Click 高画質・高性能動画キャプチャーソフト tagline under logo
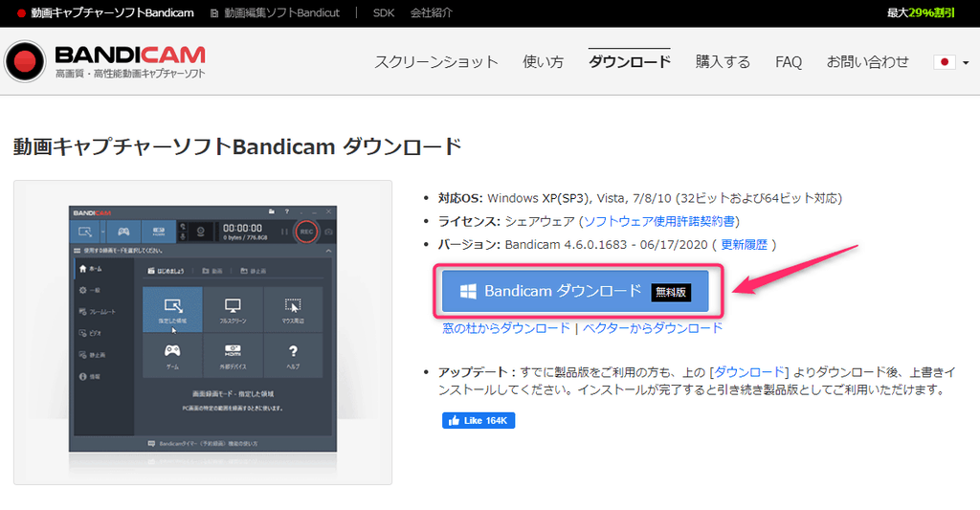This screenshot has height=510, width=980. 130,74
